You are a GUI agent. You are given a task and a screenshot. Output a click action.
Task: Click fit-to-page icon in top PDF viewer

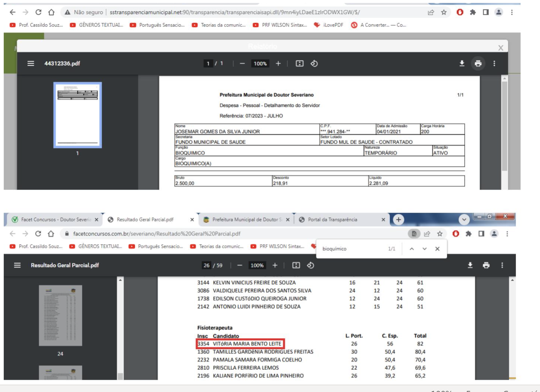click(x=299, y=63)
